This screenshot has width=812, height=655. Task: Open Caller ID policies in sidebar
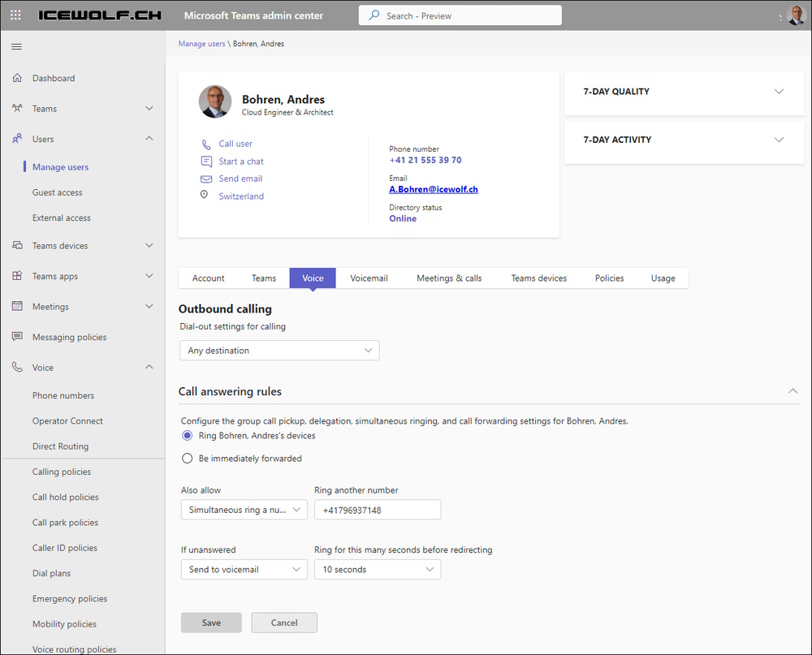(65, 548)
